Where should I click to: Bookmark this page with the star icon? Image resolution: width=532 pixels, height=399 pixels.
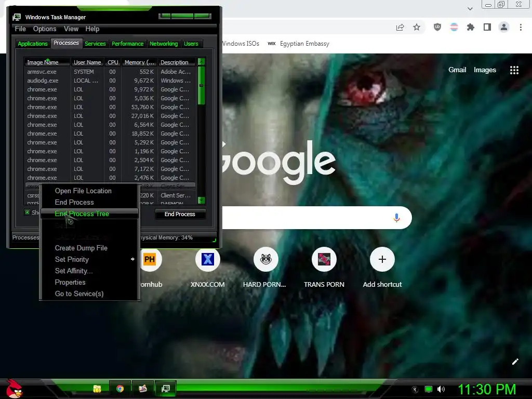click(417, 27)
